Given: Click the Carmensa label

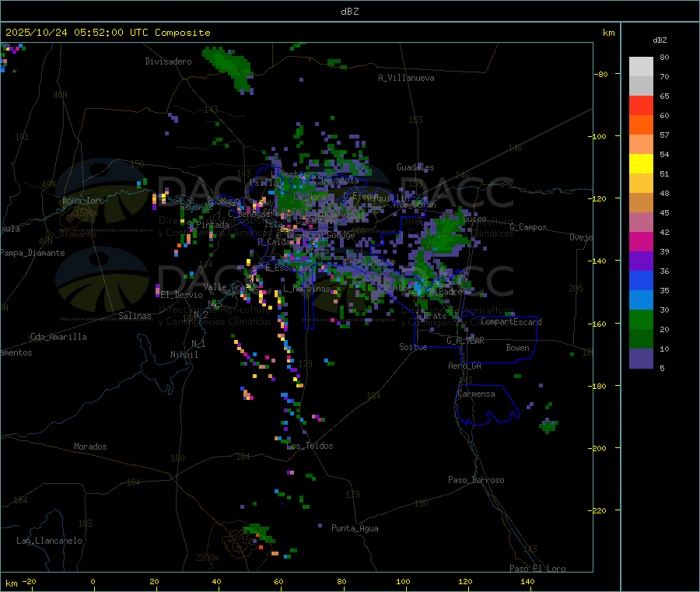Looking at the screenshot, I should coord(476,394).
